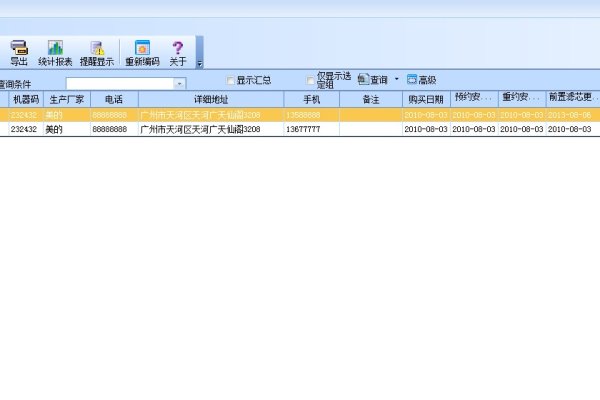Click the 高级 advanced button
600x400 pixels.
(x=422, y=80)
